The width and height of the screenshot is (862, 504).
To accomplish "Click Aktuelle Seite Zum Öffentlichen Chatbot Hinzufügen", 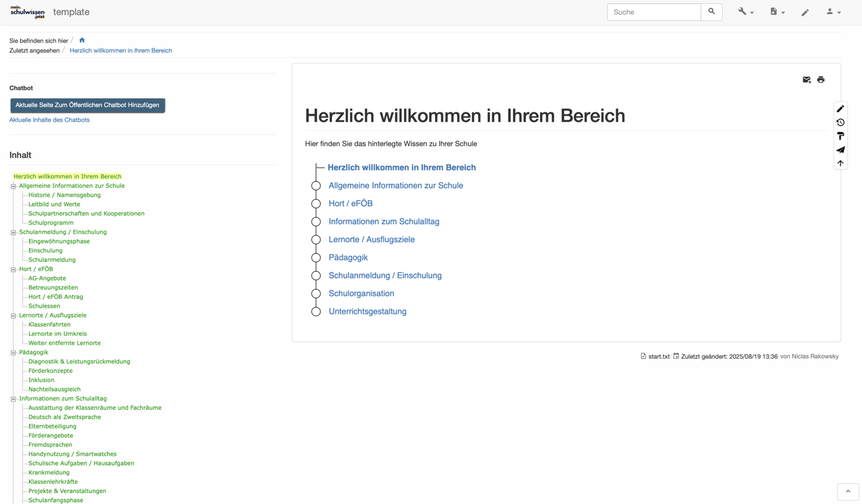I will (x=88, y=106).
